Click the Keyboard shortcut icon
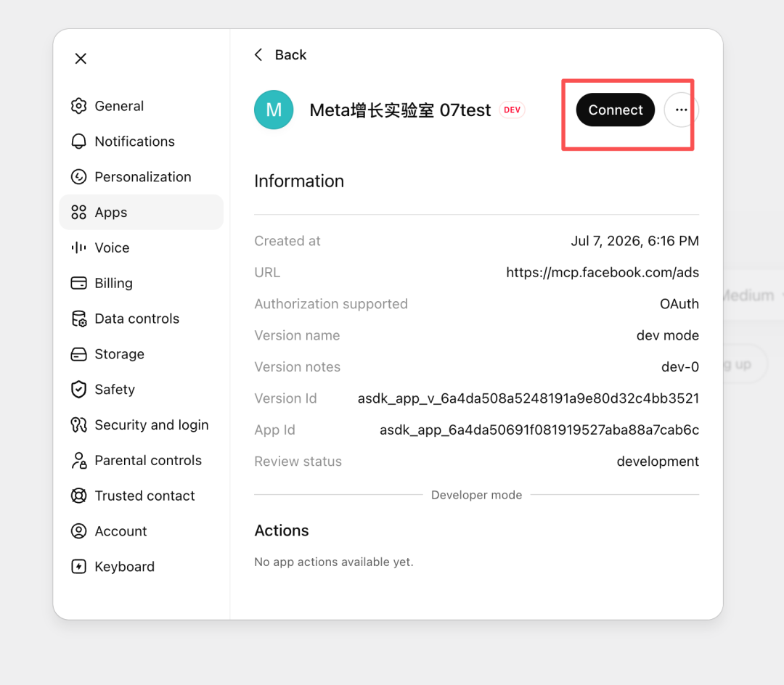The width and height of the screenshot is (784, 685). tap(78, 567)
